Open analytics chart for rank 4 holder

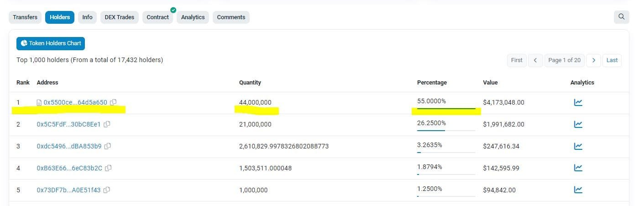(x=578, y=168)
